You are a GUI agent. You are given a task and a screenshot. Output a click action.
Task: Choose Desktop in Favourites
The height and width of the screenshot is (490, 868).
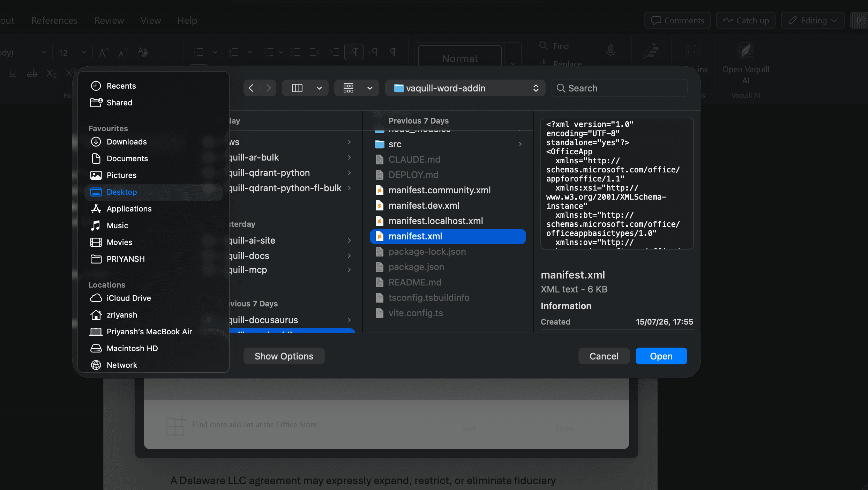(154, 192)
